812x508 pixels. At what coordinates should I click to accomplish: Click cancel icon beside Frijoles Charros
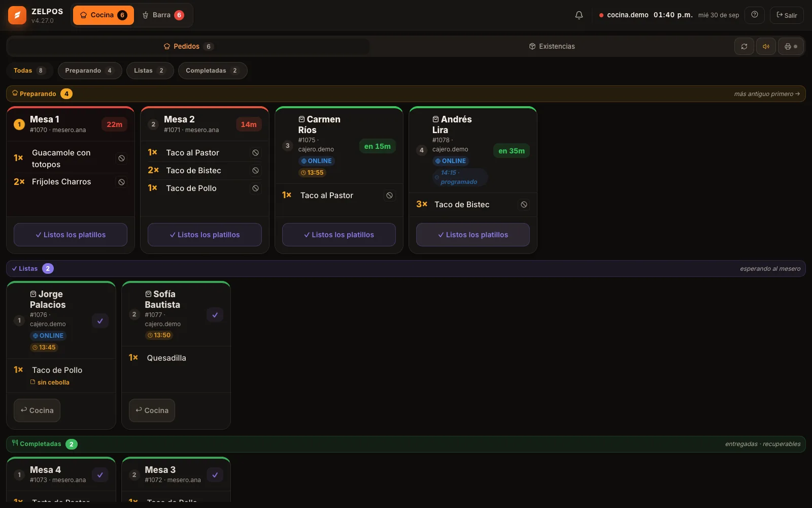[122, 182]
